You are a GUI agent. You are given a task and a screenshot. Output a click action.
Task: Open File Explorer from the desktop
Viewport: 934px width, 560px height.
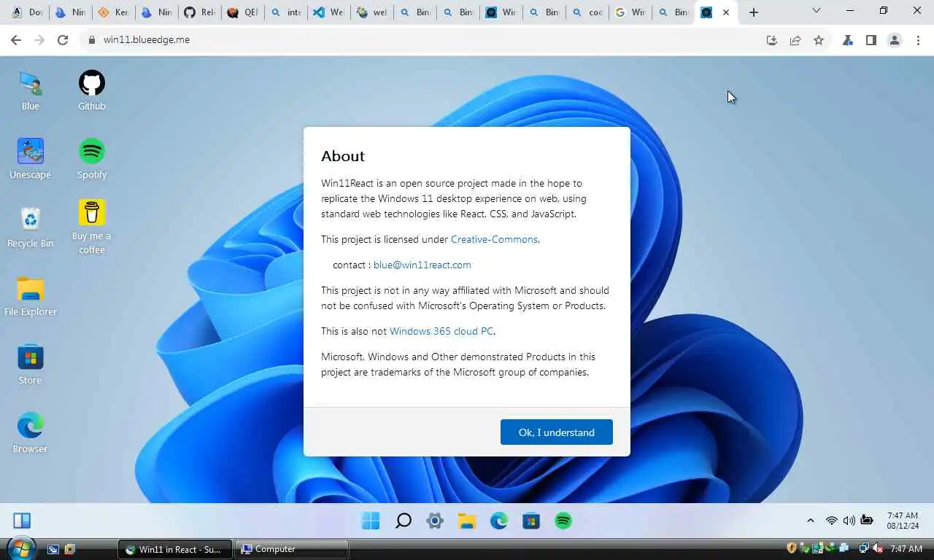coord(30,296)
